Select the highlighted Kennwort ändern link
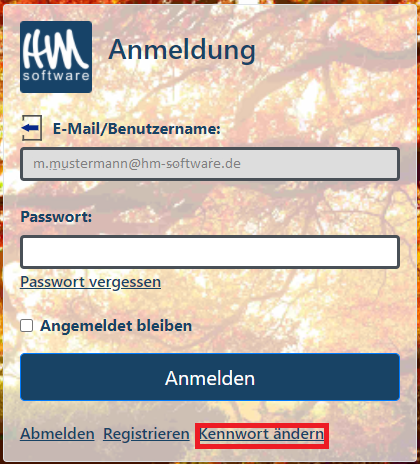This screenshot has height=464, width=420. pos(262,434)
